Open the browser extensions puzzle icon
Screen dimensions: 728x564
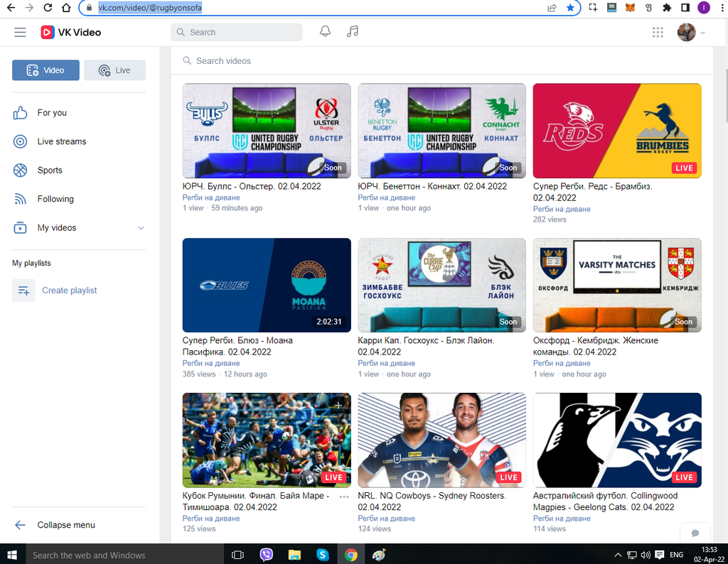coord(667,7)
